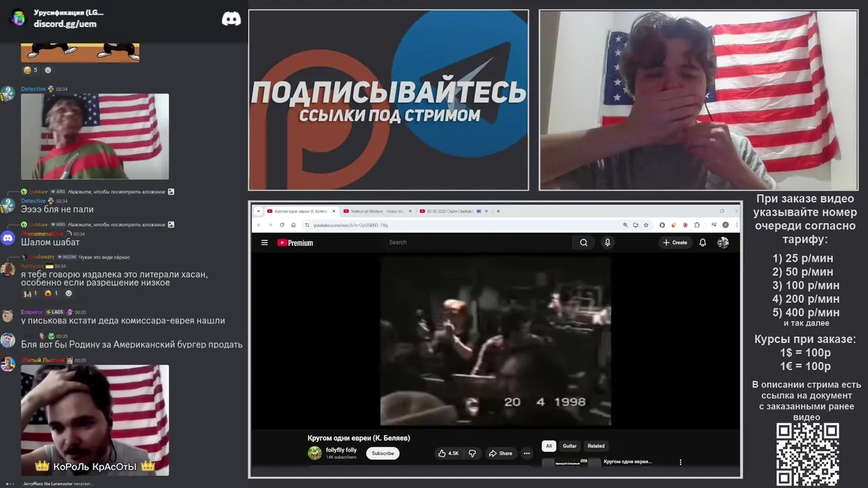
Task: Click the Урусификация server avatar icon
Action: pos(18,18)
